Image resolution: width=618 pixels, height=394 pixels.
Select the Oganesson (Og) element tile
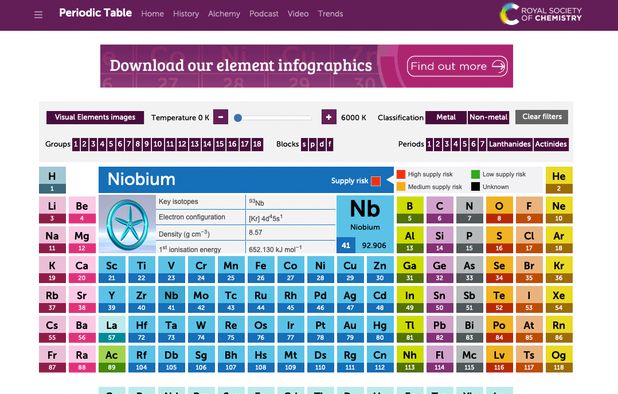click(x=559, y=359)
